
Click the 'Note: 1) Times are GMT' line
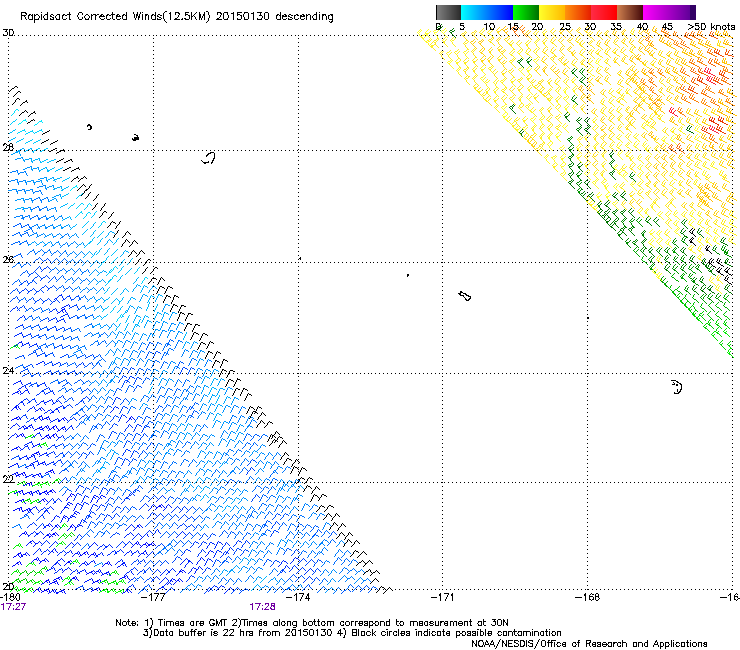tap(311, 623)
